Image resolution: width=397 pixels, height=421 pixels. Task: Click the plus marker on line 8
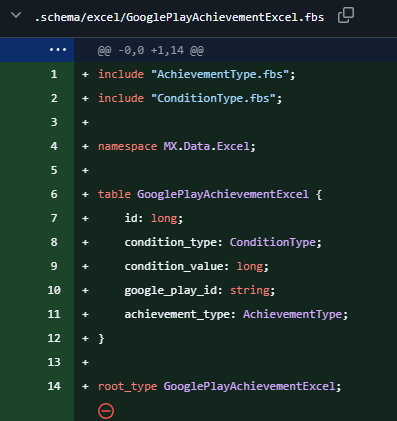(x=85, y=242)
